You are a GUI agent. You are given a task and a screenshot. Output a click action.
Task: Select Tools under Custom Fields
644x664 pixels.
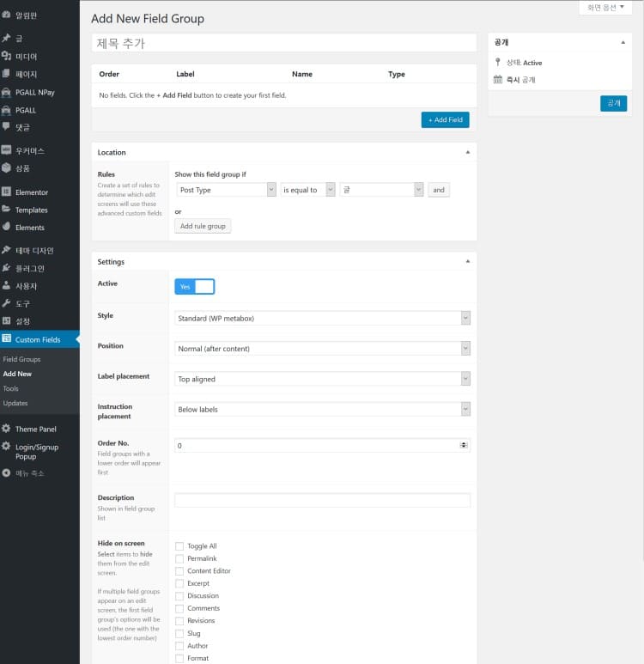pyautogui.click(x=11, y=388)
